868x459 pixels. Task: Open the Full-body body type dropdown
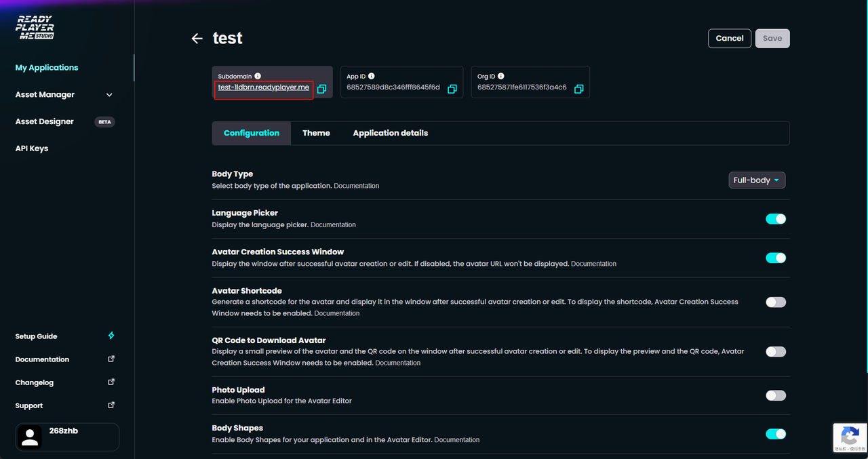point(757,180)
